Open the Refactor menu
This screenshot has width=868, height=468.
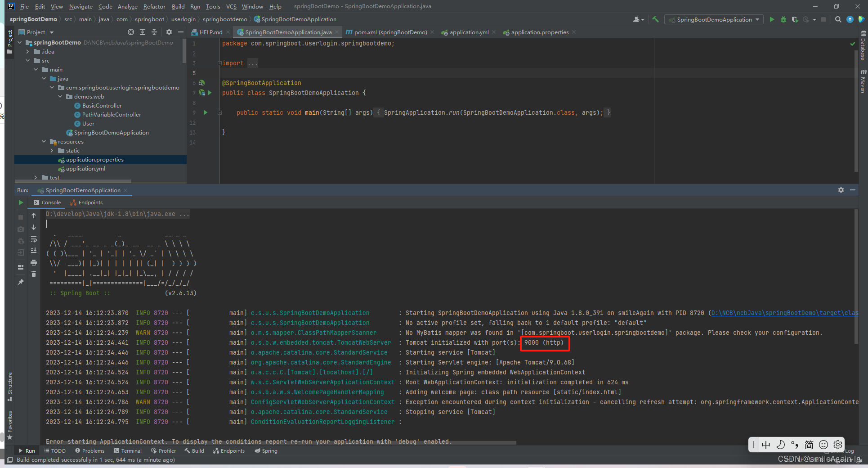pos(154,6)
